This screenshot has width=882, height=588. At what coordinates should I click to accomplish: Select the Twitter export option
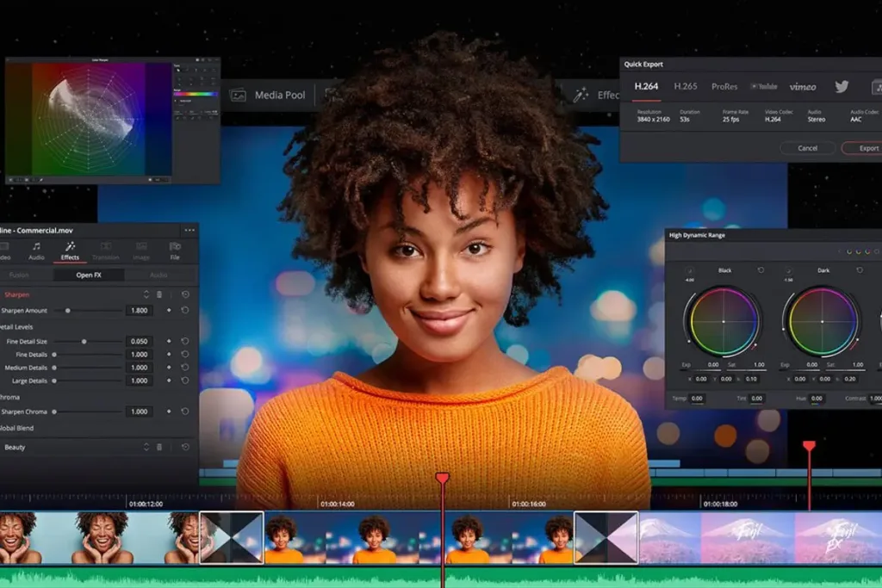842,87
